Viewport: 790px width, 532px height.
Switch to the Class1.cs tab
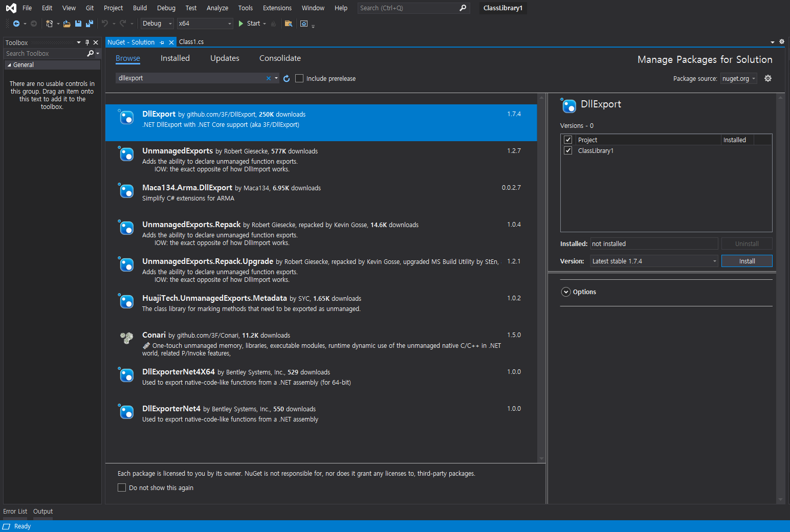pyautogui.click(x=191, y=42)
